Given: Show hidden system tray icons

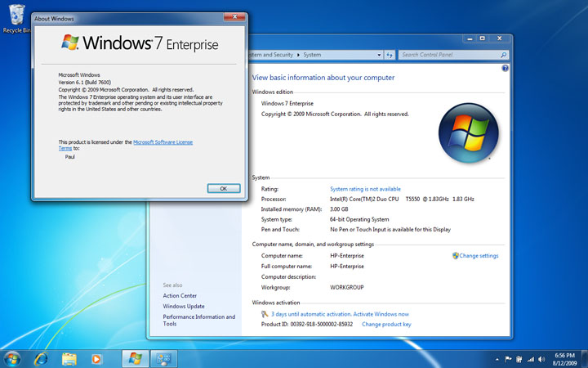Looking at the screenshot, I should tap(497, 358).
